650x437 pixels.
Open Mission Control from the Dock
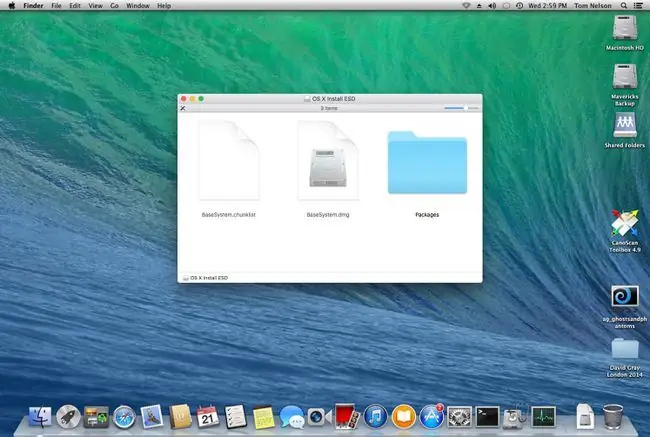coord(96,416)
